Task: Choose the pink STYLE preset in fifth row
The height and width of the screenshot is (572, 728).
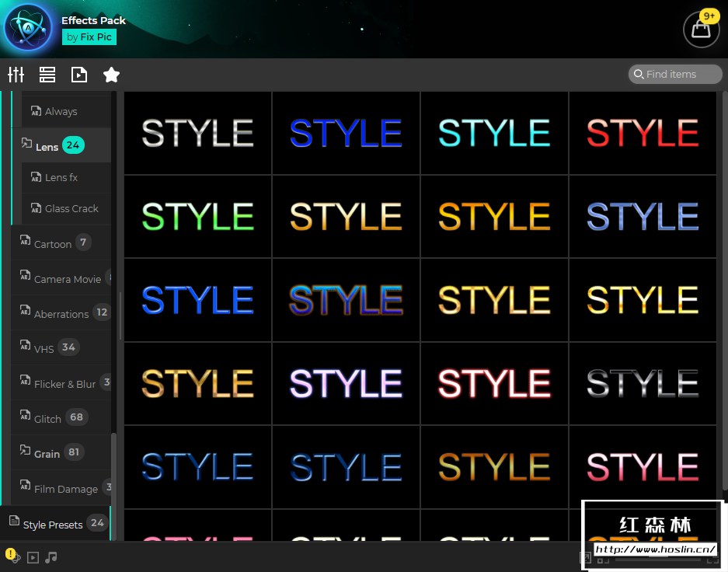Action: [643, 467]
